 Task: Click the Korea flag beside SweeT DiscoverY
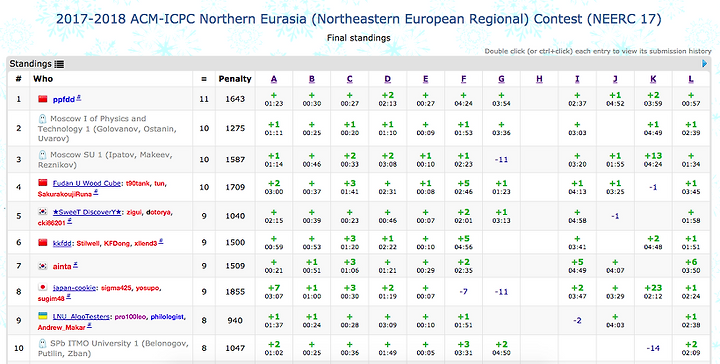(43, 212)
